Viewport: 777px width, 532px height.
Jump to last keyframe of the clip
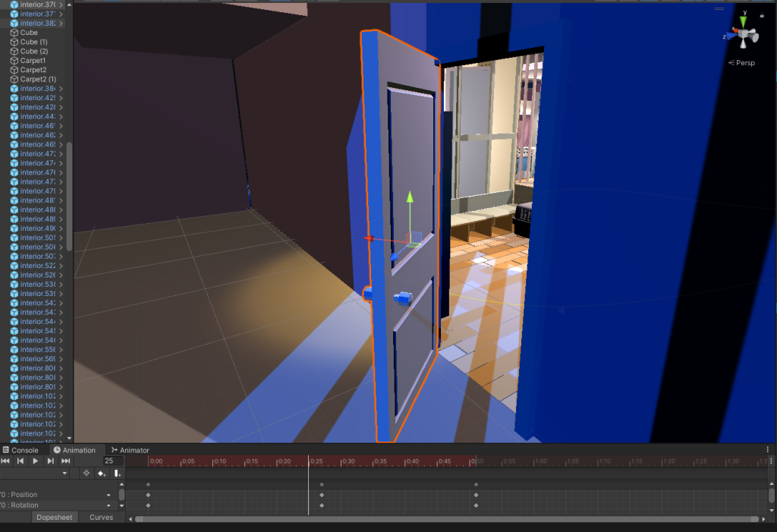pyautogui.click(x=66, y=461)
